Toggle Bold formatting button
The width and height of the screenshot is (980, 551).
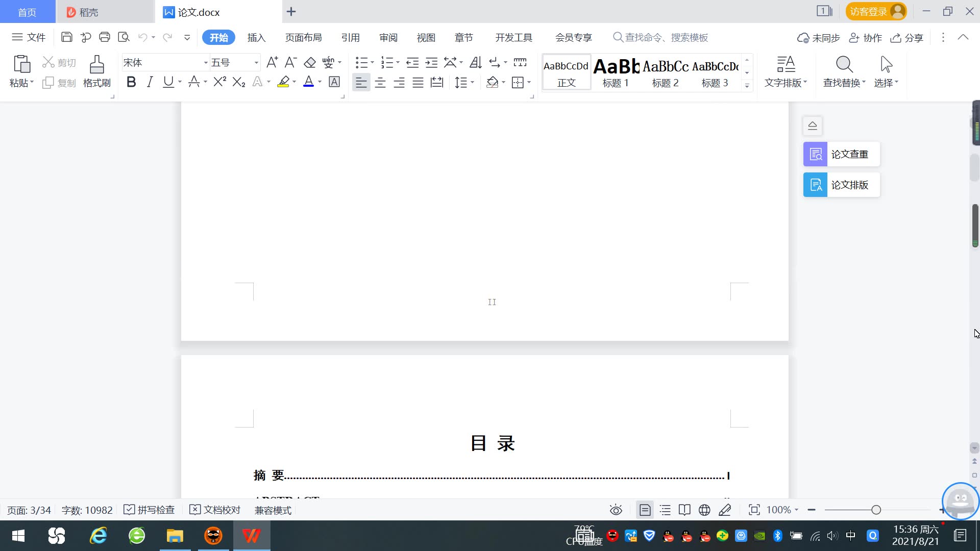[x=131, y=82]
